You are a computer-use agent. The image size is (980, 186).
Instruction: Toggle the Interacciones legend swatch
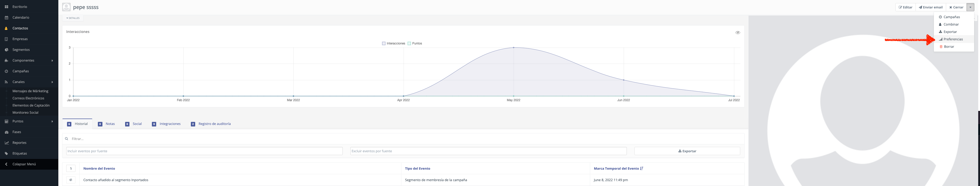(384, 43)
